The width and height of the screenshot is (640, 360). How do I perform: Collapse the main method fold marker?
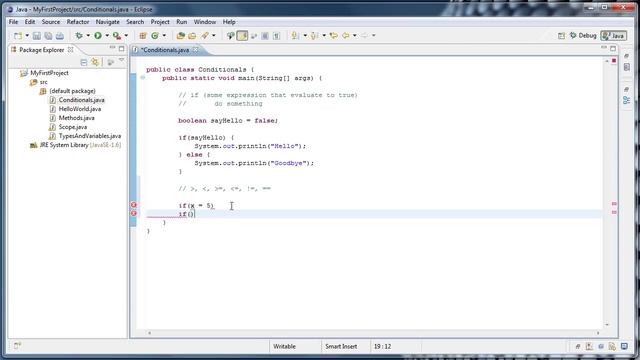pos(142,78)
